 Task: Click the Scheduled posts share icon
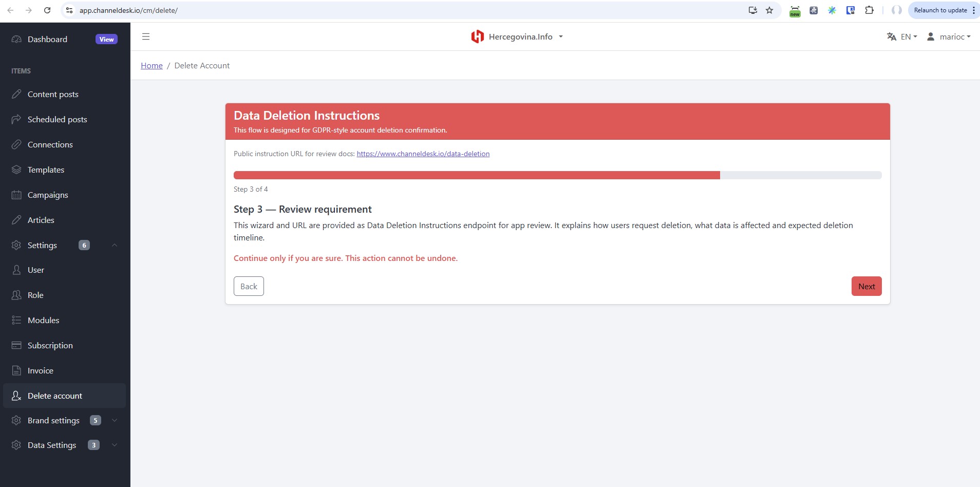pyautogui.click(x=16, y=119)
